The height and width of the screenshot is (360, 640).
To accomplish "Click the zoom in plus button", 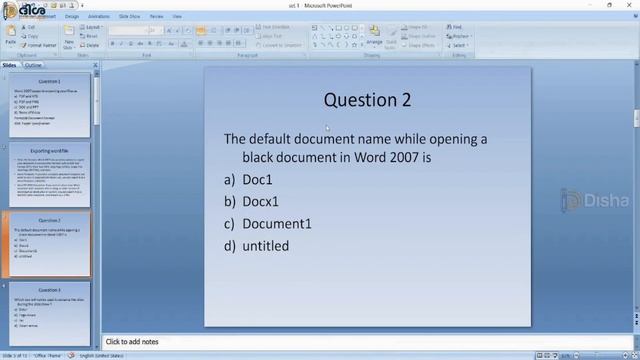I will click(625, 356).
